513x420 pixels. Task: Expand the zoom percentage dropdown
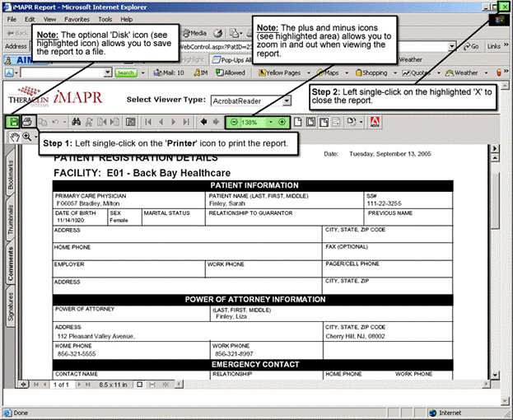coord(270,122)
